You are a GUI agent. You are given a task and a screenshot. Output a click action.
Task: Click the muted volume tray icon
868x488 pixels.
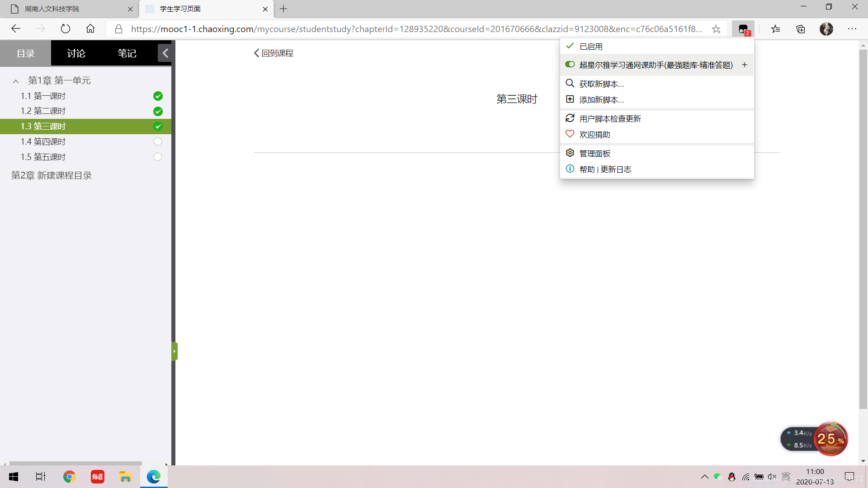pyautogui.click(x=772, y=477)
